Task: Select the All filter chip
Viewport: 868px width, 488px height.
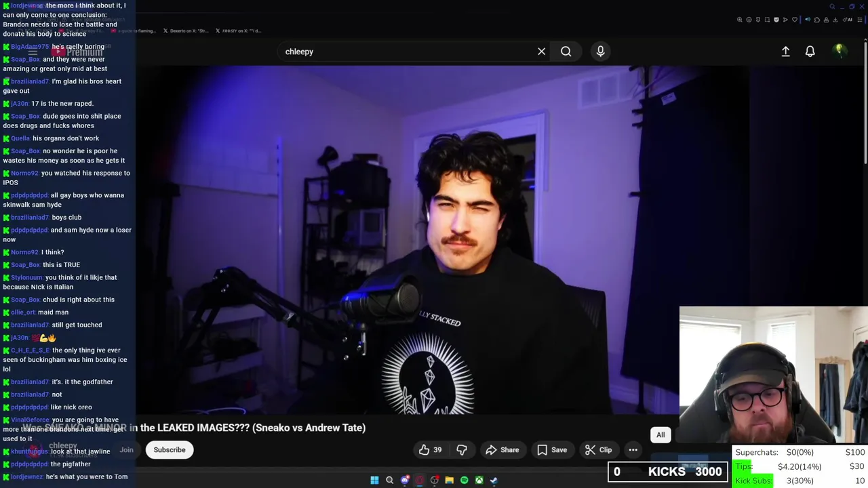Action: pos(660,435)
